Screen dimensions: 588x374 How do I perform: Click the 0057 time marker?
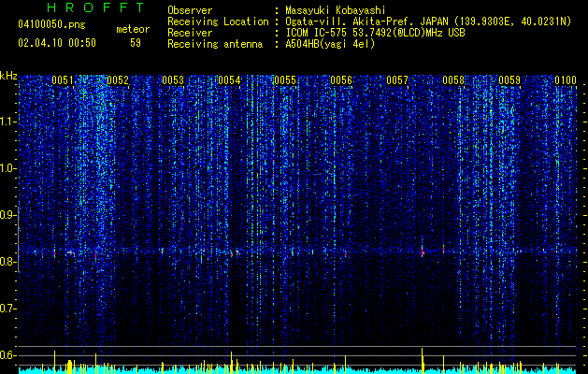coord(397,80)
